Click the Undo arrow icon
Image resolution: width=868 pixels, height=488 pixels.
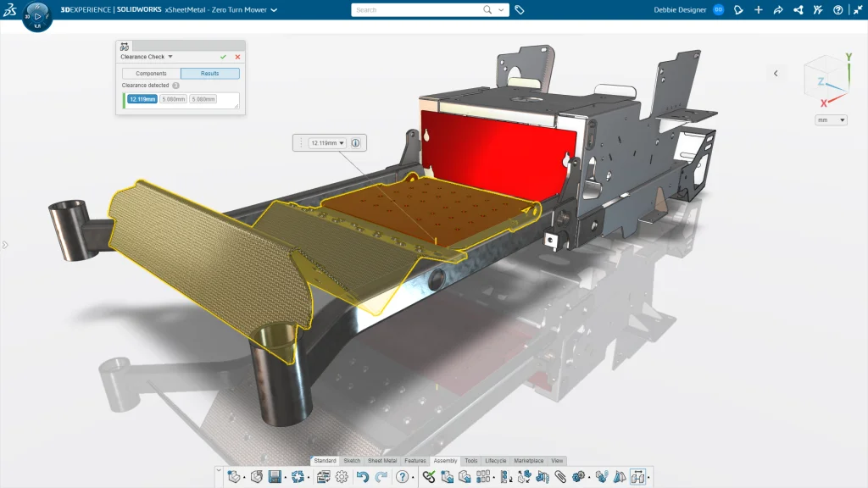[363, 477]
